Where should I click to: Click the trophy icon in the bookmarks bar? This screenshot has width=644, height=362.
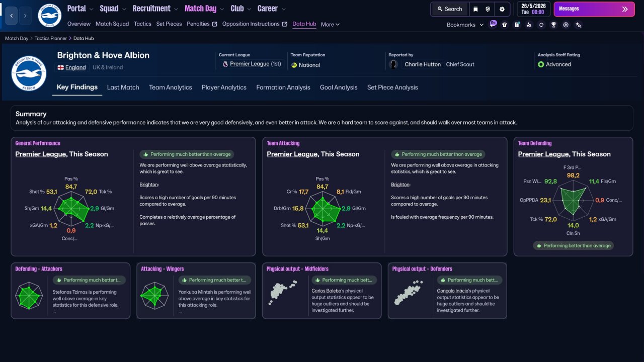click(x=553, y=25)
